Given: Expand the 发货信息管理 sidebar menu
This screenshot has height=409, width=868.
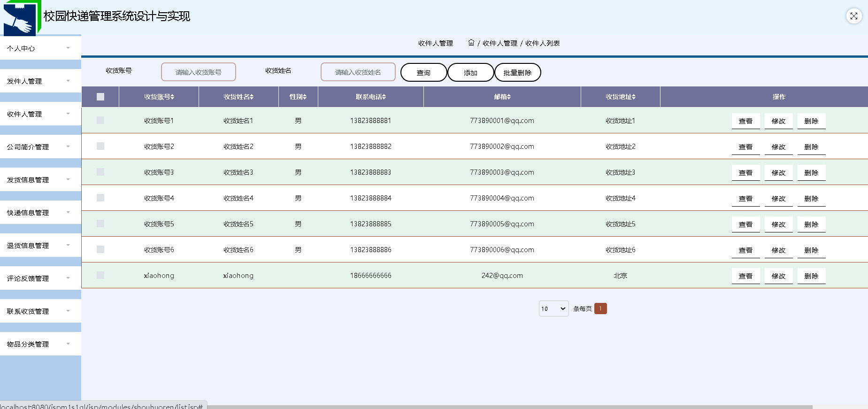Looking at the screenshot, I should (40, 179).
